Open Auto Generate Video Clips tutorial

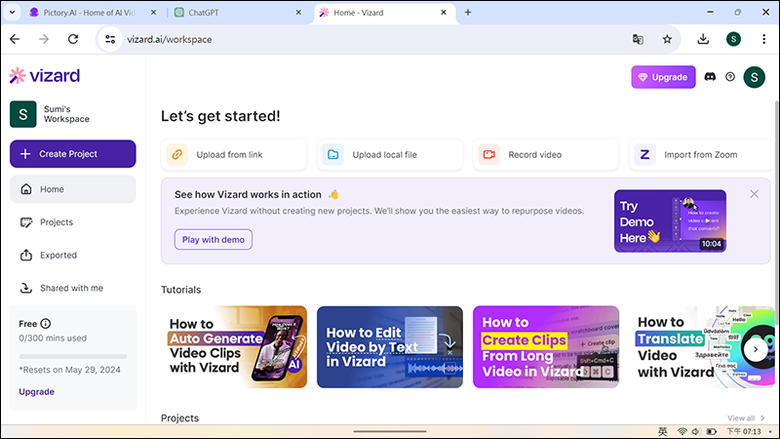[x=234, y=347]
